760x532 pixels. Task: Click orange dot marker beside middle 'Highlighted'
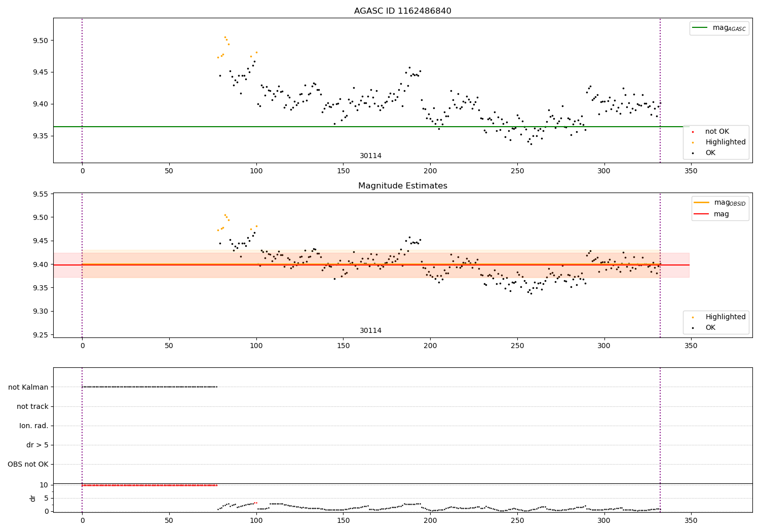[x=693, y=317]
